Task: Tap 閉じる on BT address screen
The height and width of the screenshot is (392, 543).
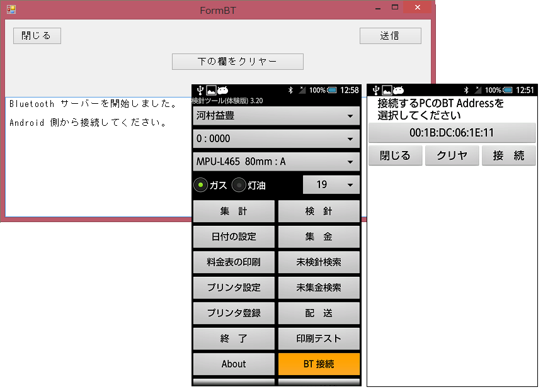Action: pyautogui.click(x=396, y=155)
